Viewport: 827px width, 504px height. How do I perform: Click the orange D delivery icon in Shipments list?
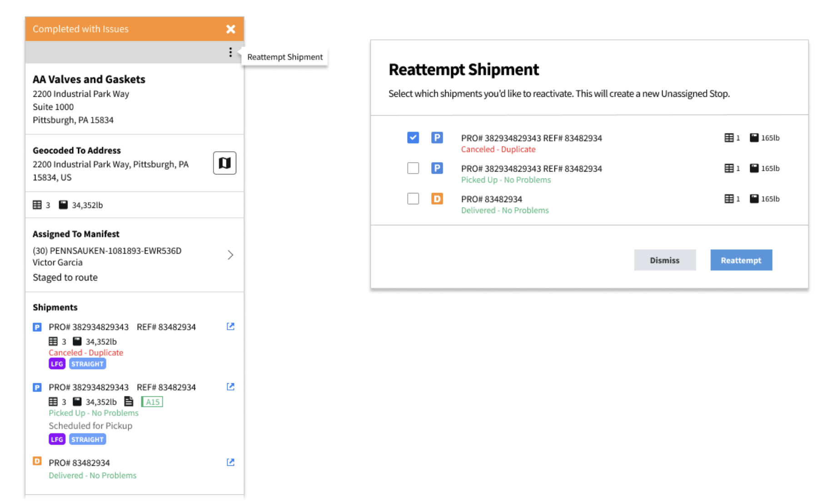pyautogui.click(x=37, y=461)
